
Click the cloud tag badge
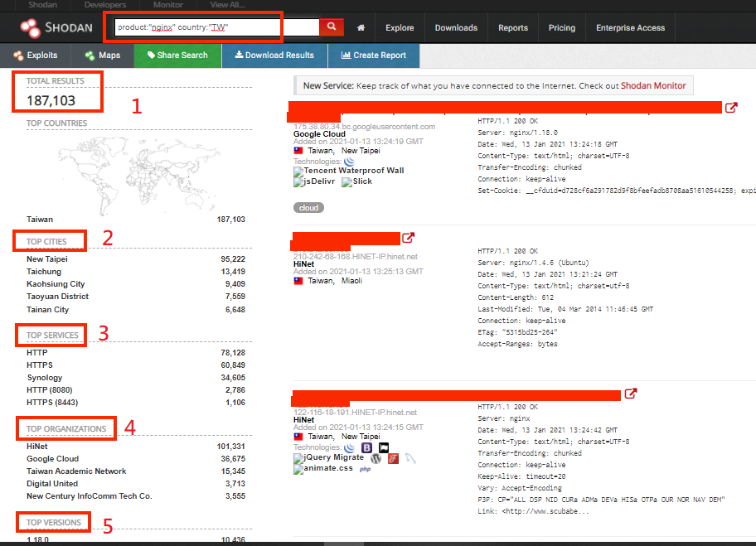click(308, 208)
